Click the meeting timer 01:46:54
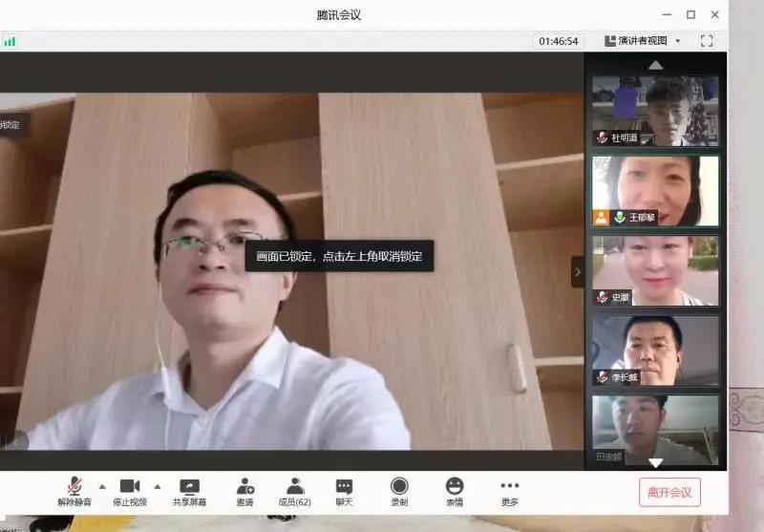The width and height of the screenshot is (764, 532). coord(559,41)
